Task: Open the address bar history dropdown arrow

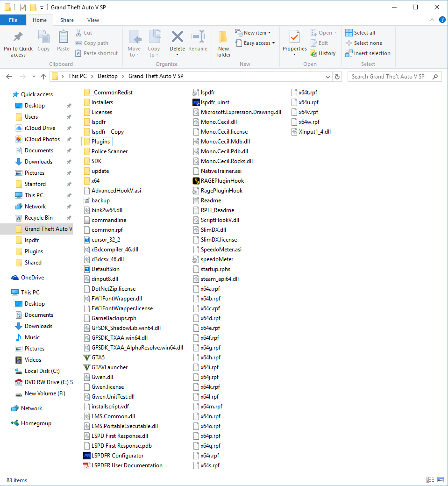Action: 328,77
